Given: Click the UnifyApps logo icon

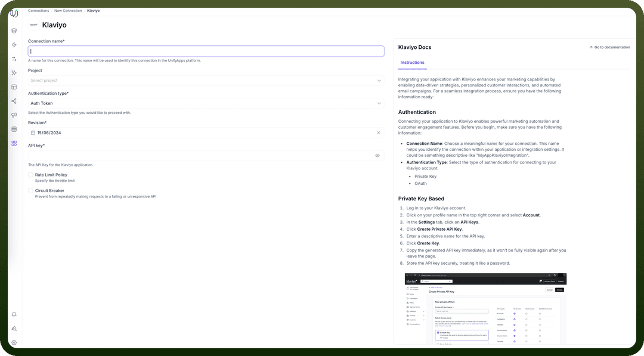Looking at the screenshot, I should click(14, 14).
